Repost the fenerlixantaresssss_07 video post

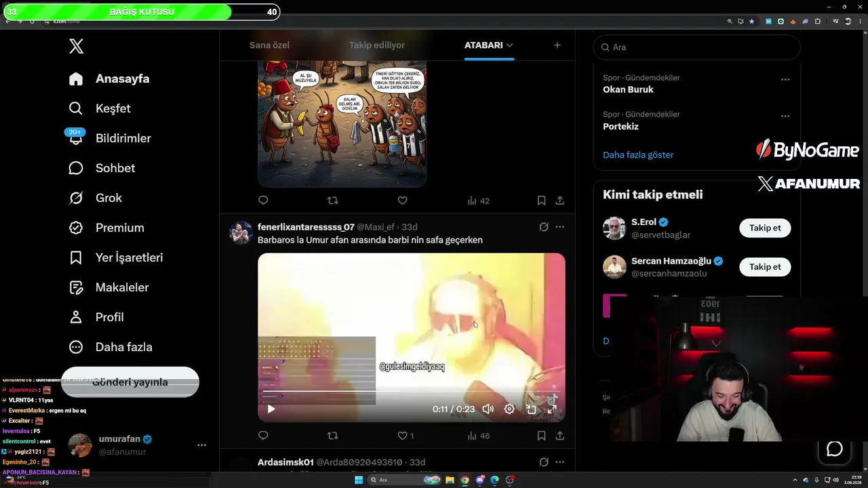(332, 436)
